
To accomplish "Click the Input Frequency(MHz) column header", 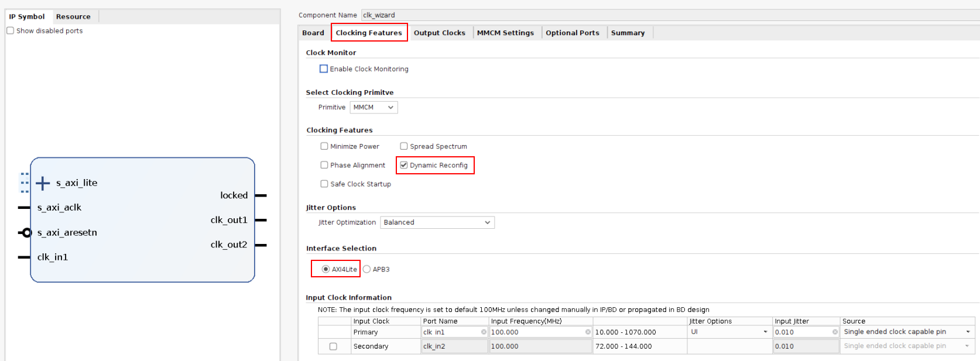I will pyautogui.click(x=541, y=321).
